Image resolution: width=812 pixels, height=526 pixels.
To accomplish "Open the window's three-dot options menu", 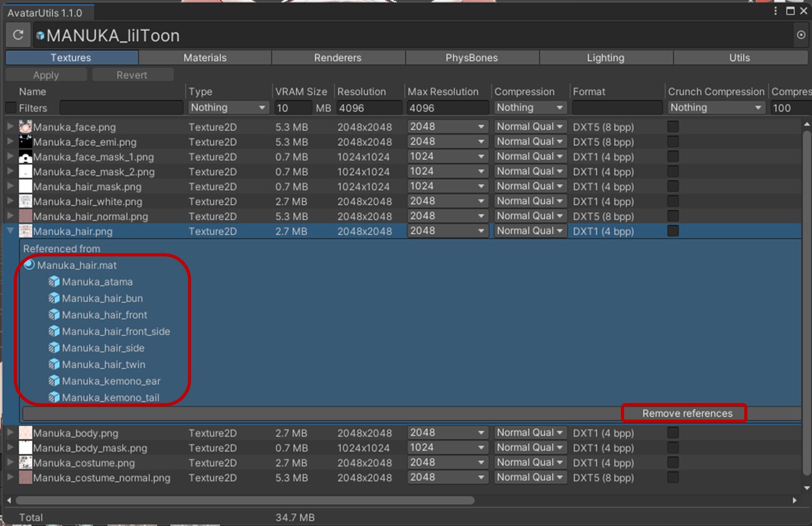I will (x=775, y=11).
